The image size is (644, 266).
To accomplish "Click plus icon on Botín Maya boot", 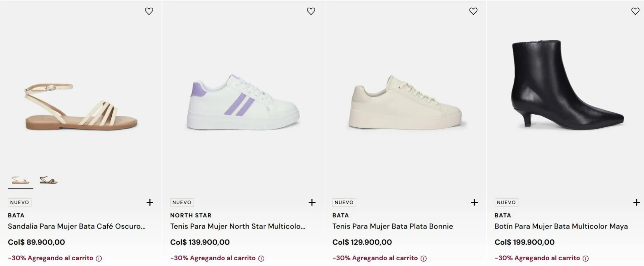I will [636, 202].
